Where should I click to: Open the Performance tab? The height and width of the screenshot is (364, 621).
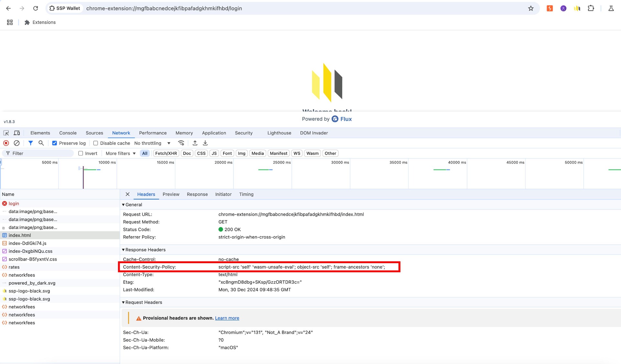(153, 133)
